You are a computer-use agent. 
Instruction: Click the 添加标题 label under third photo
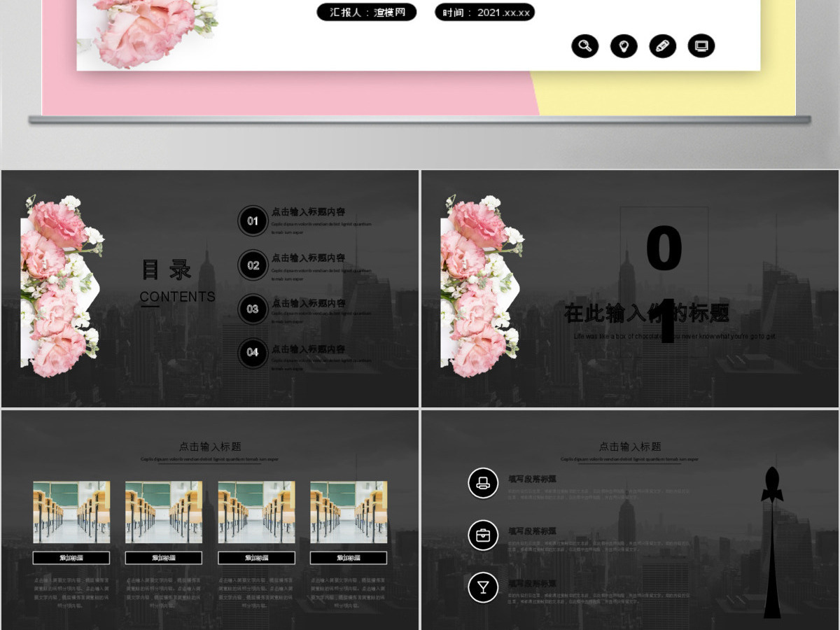pos(256,558)
